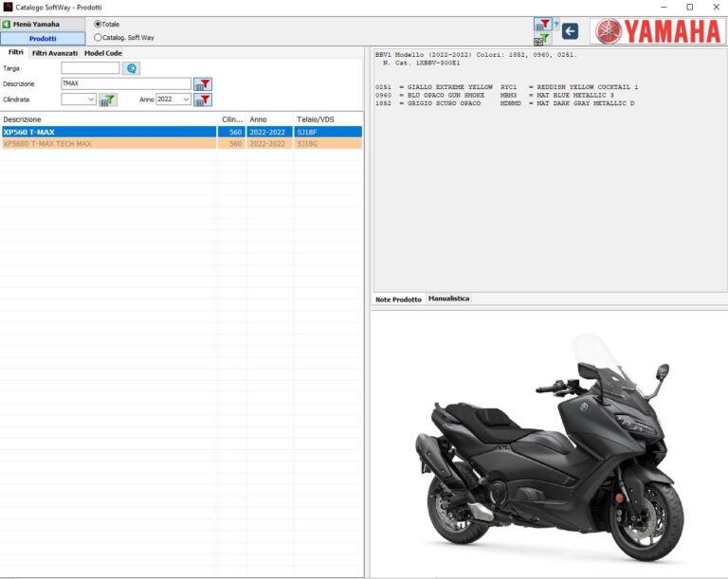Sort by the Descrizione column header

point(109,119)
